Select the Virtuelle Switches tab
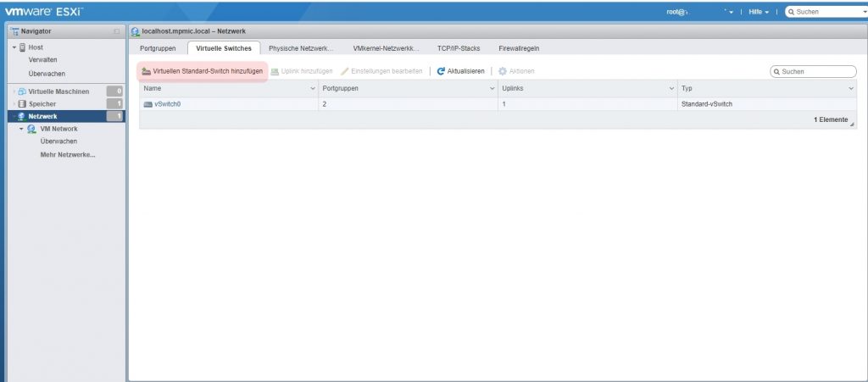 [224, 48]
